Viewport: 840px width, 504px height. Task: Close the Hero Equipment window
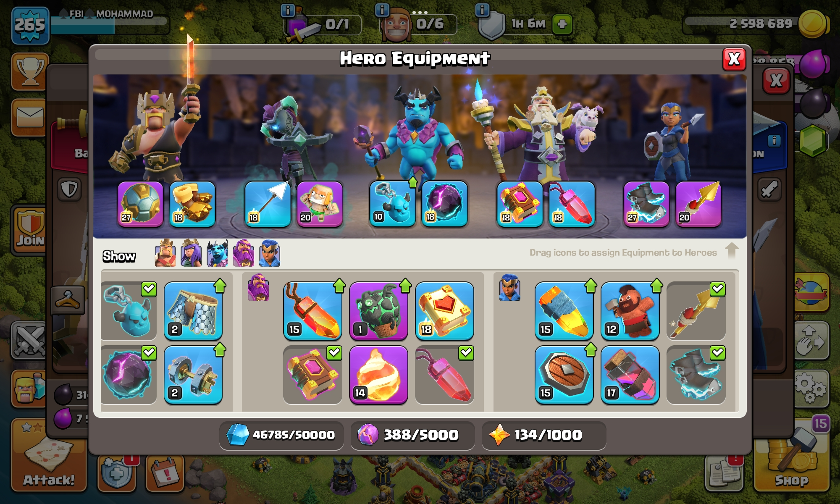[x=734, y=59]
